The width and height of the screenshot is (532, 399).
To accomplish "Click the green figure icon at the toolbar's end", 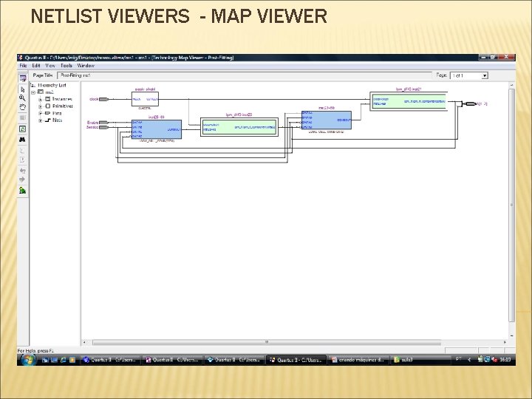I will coord(23,191).
